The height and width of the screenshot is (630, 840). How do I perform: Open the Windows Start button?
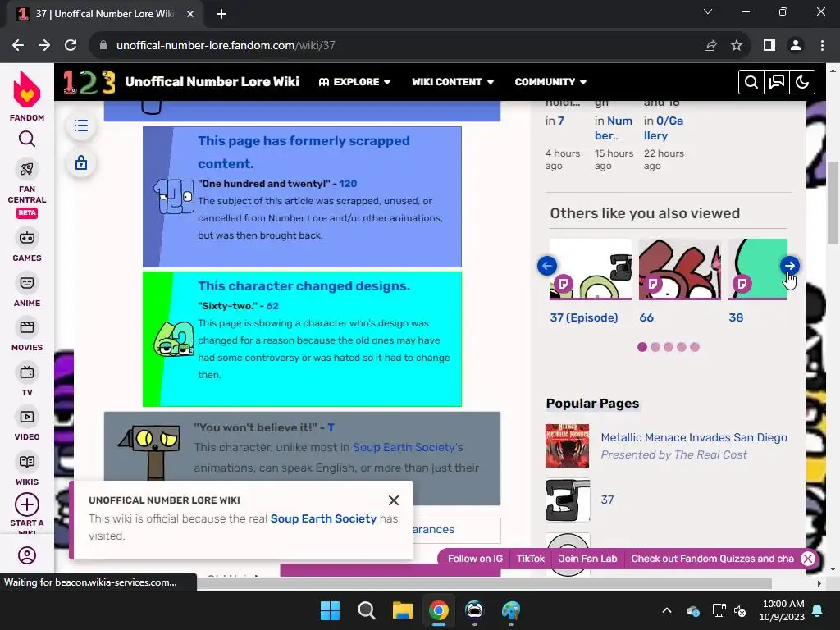click(x=330, y=610)
